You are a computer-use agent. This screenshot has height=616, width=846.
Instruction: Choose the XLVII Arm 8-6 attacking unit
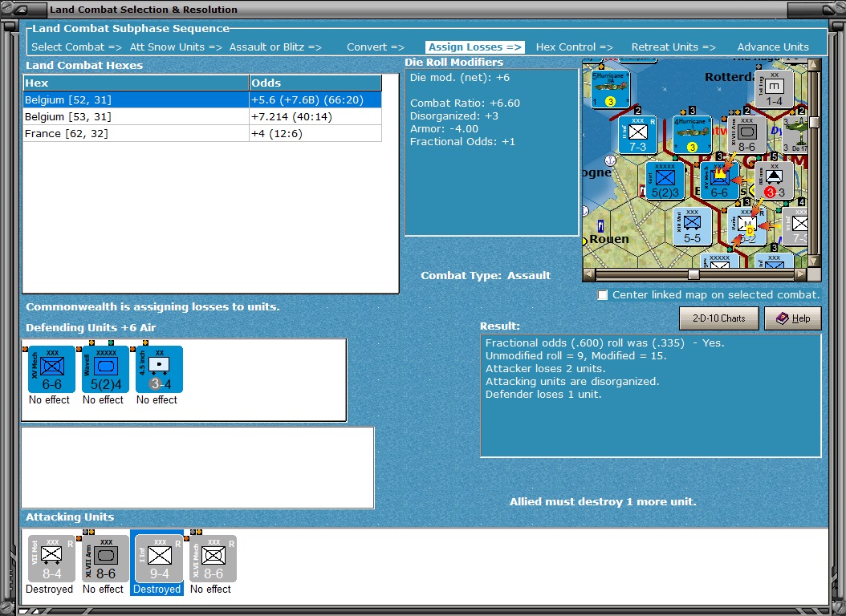(105, 558)
